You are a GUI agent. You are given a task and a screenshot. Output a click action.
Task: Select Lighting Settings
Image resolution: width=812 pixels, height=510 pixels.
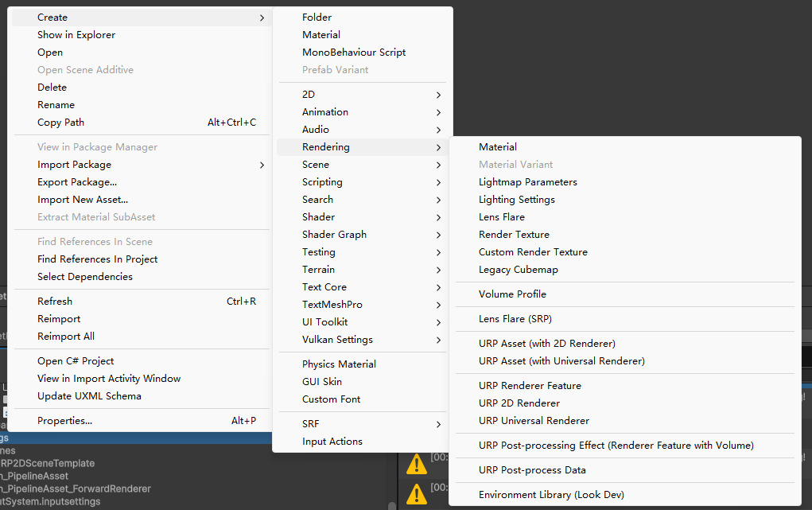tap(625, 200)
